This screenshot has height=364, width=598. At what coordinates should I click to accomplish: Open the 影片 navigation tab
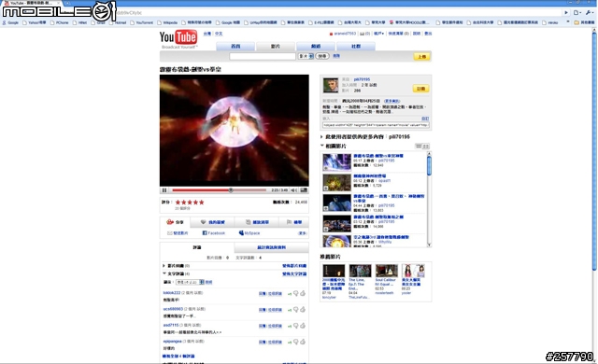[x=276, y=46]
